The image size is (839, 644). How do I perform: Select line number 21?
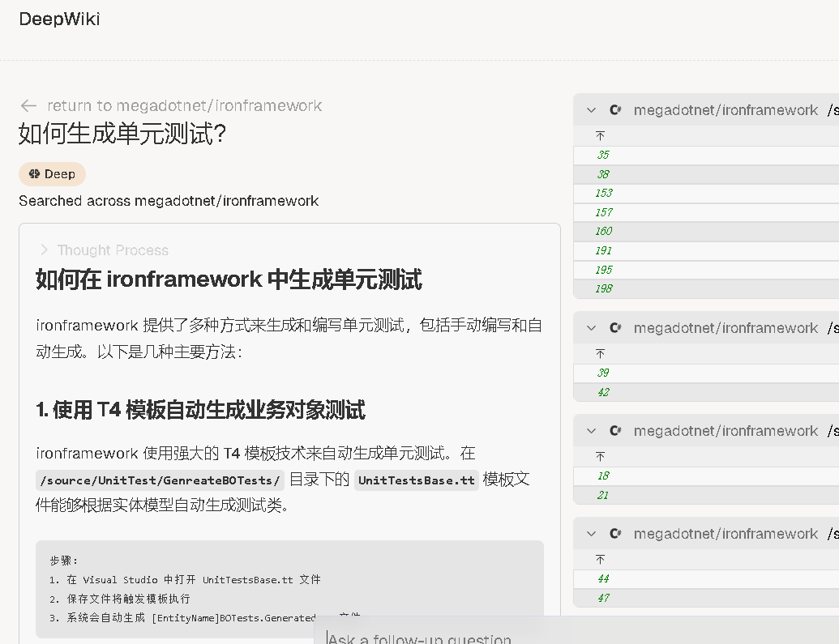pyautogui.click(x=603, y=495)
